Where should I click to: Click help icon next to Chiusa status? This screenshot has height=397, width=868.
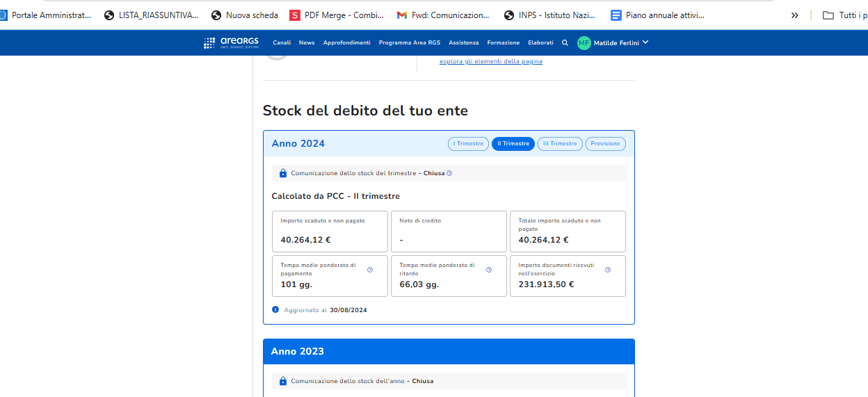point(449,173)
